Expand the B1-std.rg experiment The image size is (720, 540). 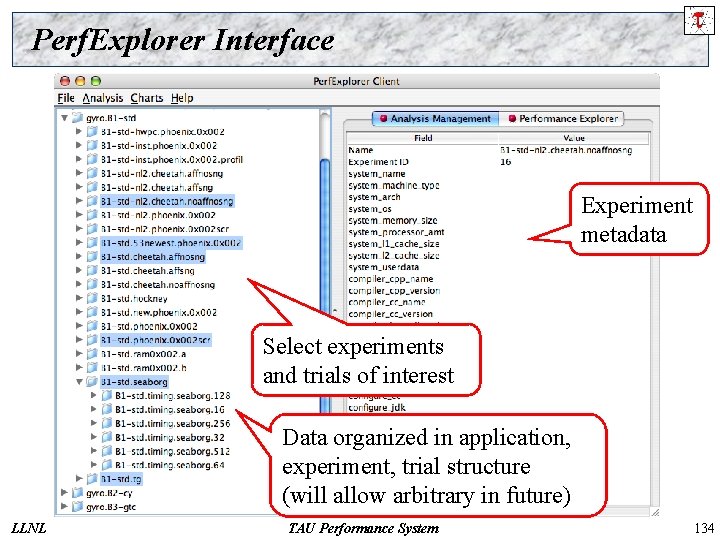click(x=79, y=478)
